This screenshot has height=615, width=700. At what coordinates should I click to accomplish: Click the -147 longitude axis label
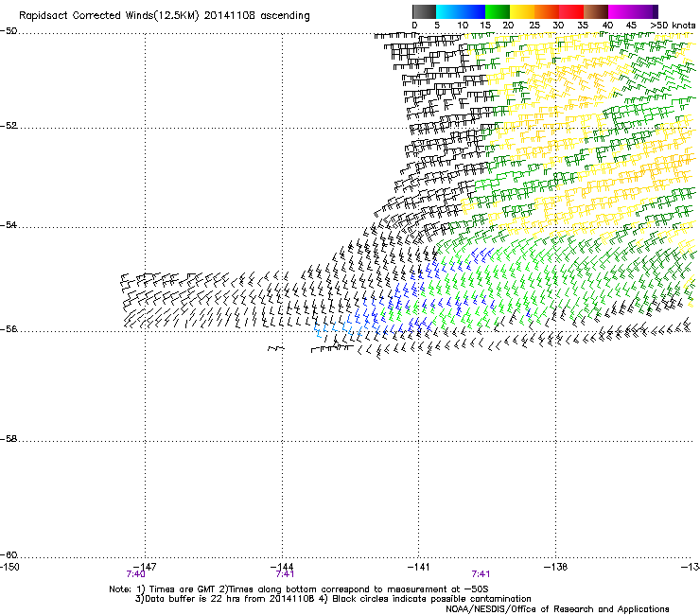pos(145,567)
